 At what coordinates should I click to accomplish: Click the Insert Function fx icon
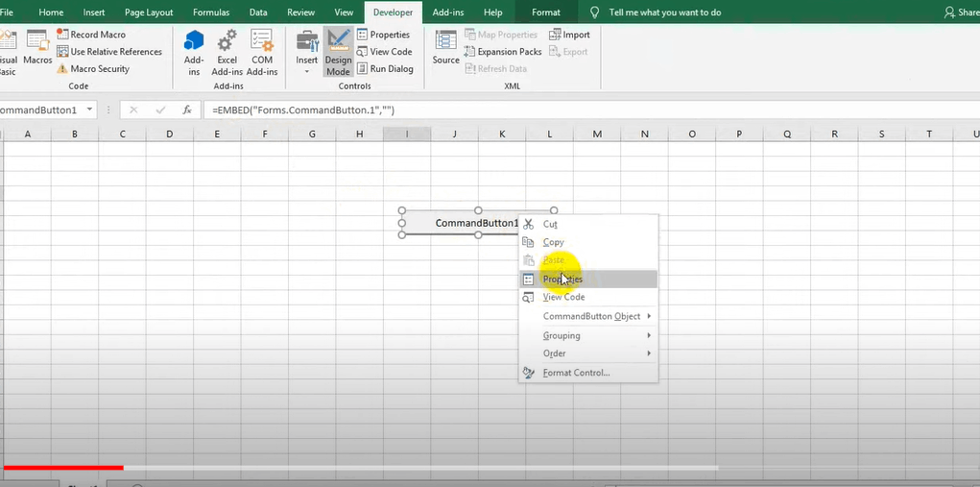pos(187,110)
